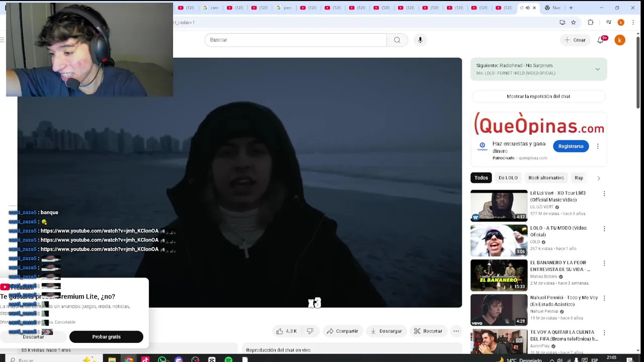Image resolution: width=644 pixels, height=362 pixels.
Task: Open EL BANANERO interview thumbnail
Action: tap(499, 275)
